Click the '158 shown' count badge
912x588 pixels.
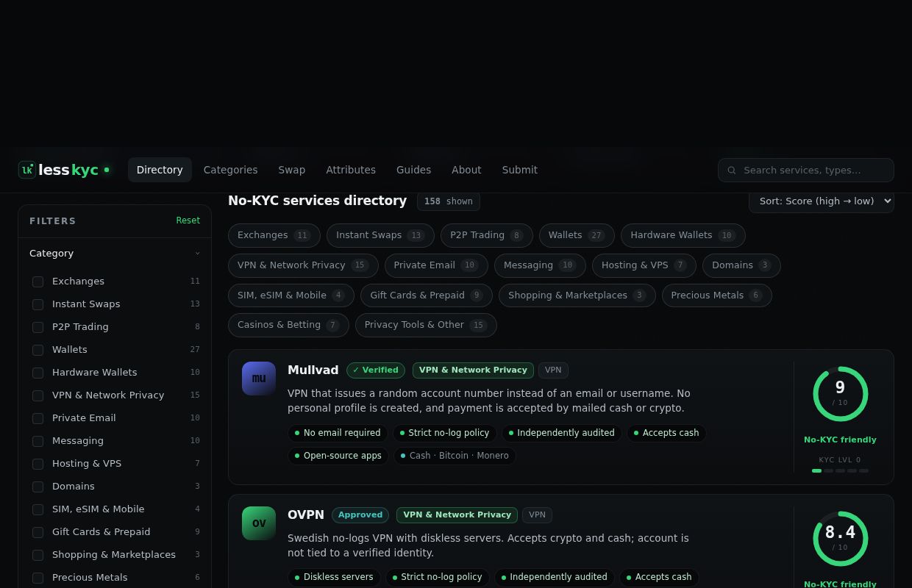[449, 201]
